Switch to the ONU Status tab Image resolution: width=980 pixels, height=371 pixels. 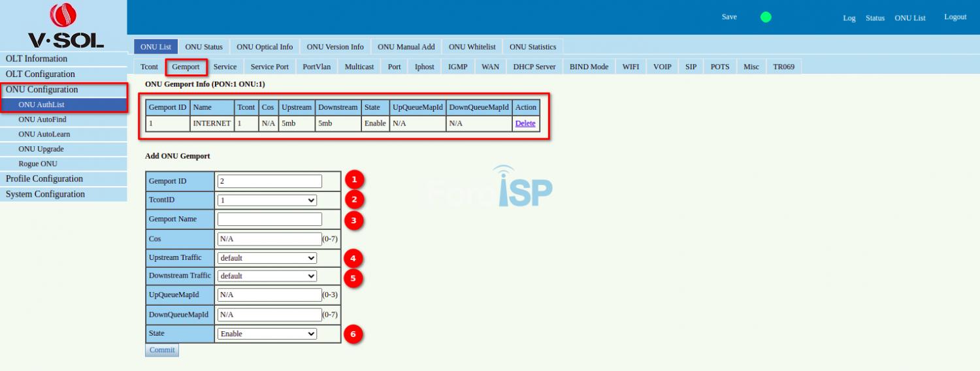(x=204, y=47)
